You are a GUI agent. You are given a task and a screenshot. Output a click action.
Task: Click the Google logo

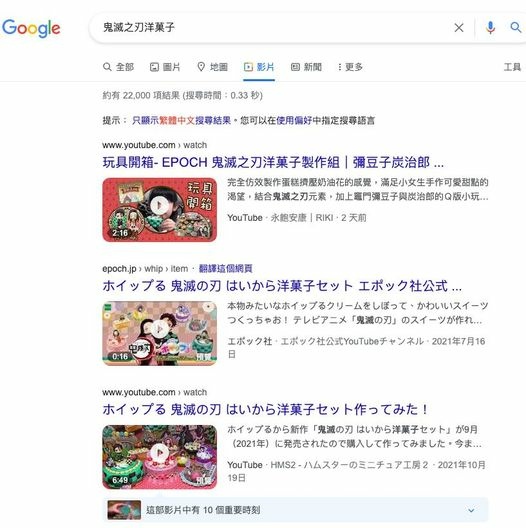[x=31, y=28]
